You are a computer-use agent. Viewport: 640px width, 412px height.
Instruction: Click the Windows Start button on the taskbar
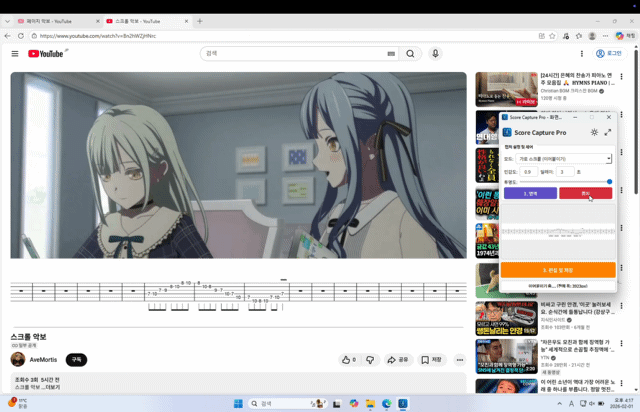238,403
